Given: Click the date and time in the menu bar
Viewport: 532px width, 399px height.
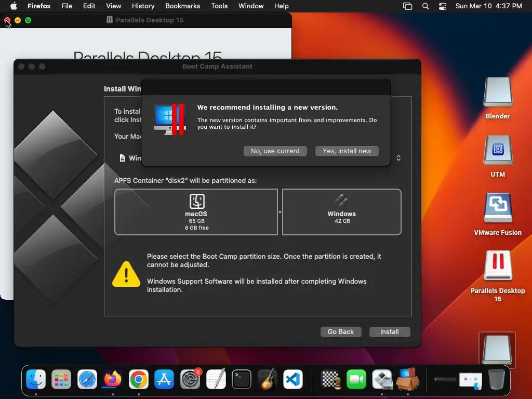Looking at the screenshot, I should (x=488, y=6).
